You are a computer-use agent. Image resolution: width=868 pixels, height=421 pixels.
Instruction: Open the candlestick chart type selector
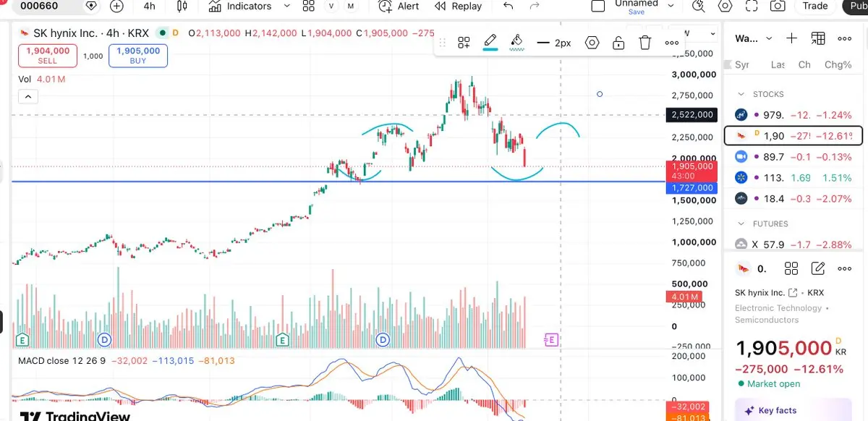coord(182,6)
